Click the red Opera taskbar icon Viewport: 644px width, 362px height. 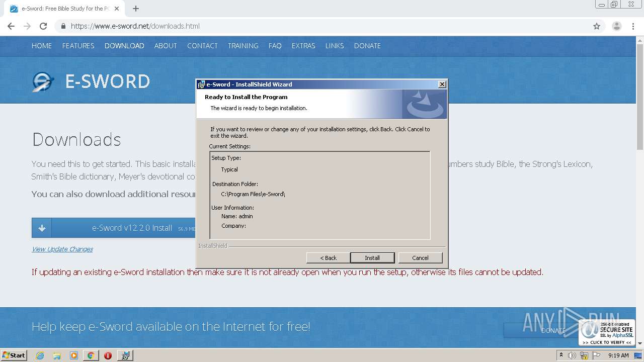tap(108, 355)
